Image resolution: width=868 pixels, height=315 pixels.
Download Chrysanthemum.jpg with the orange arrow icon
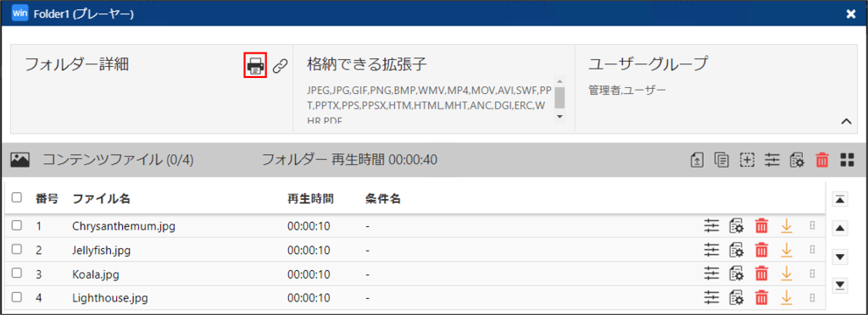pos(786,225)
